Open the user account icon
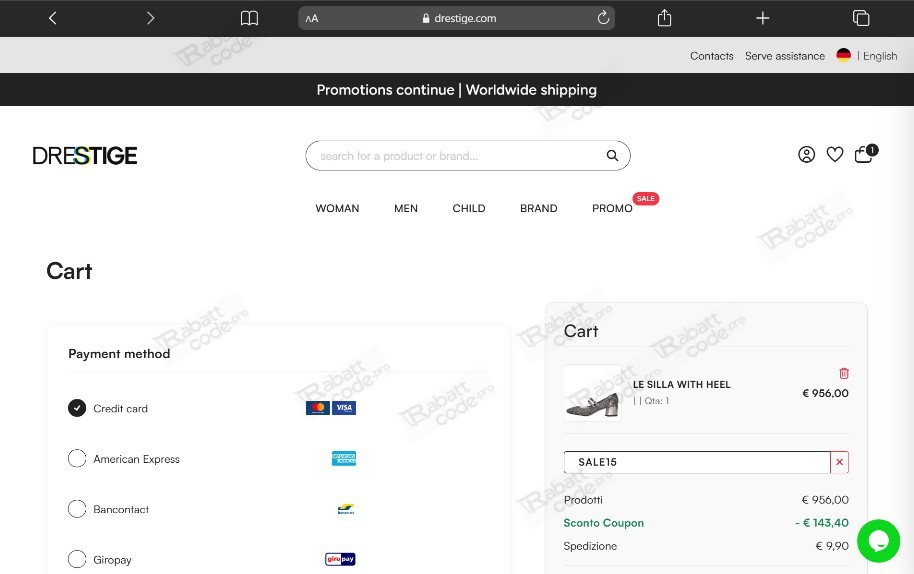The width and height of the screenshot is (914, 574). [x=807, y=154]
